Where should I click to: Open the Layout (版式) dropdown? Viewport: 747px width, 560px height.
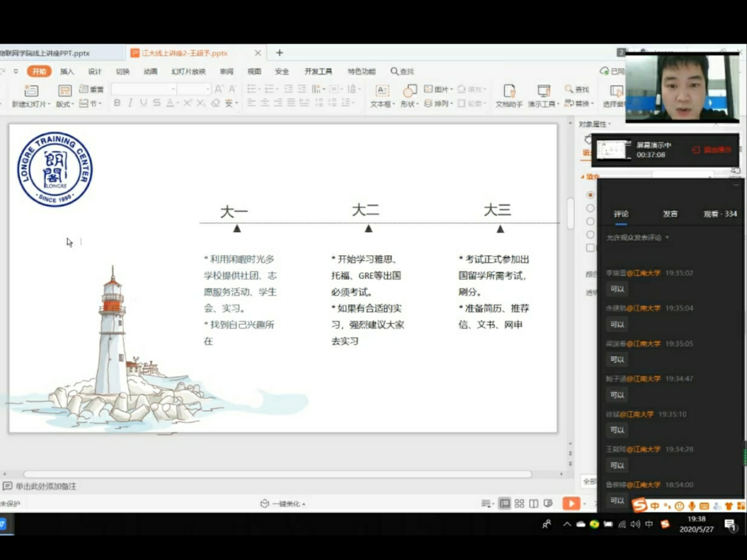click(x=65, y=104)
